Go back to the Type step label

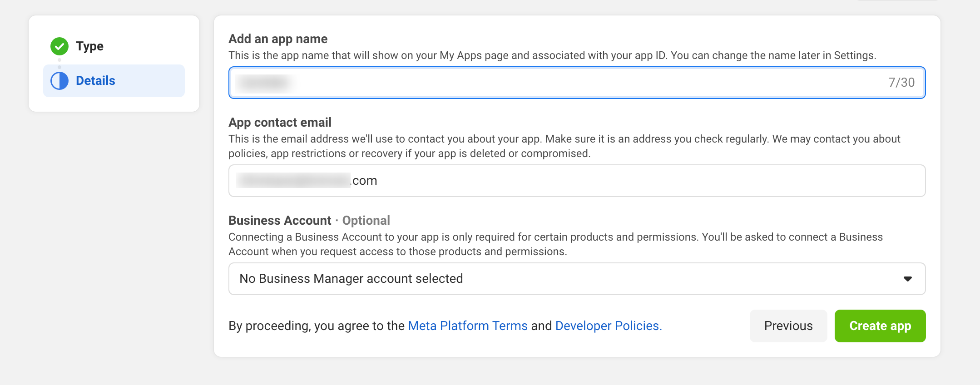89,46
